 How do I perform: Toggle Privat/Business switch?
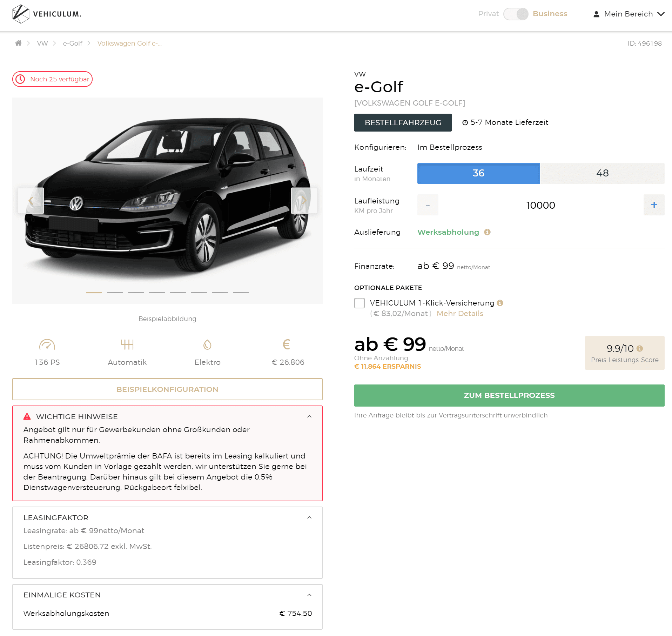pyautogui.click(x=516, y=14)
